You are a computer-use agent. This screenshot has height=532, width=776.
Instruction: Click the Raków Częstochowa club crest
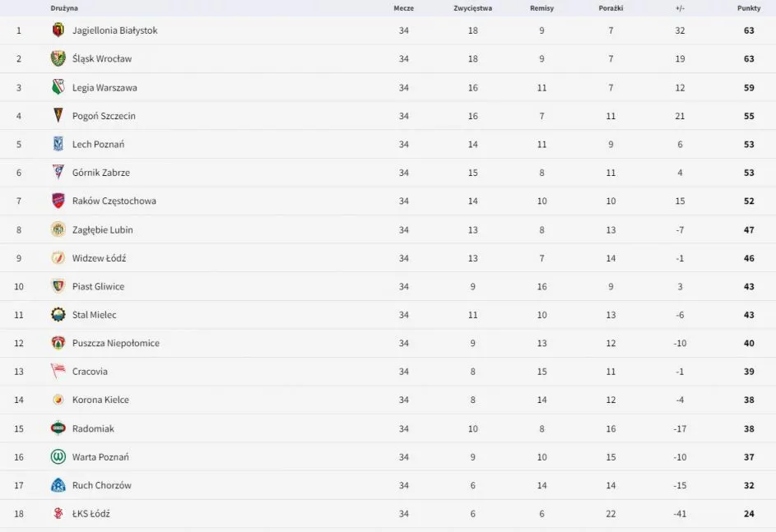[58, 201]
